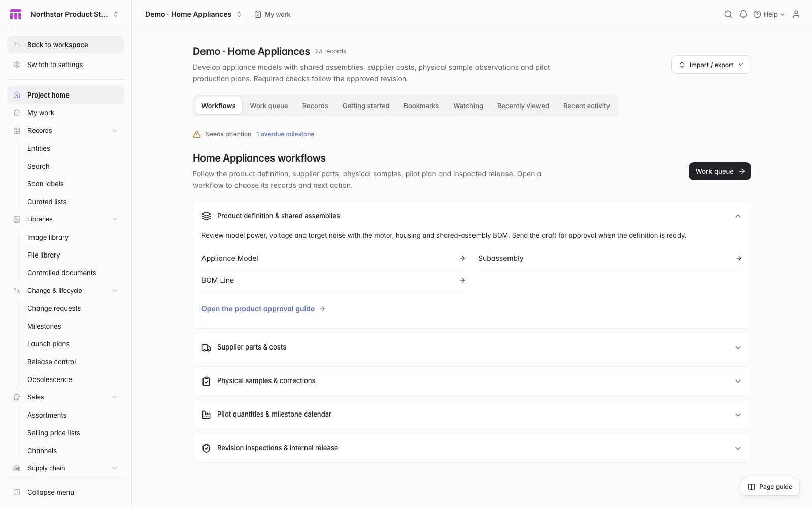812x508 pixels.
Task: Open the search magnifier icon
Action: (x=728, y=14)
